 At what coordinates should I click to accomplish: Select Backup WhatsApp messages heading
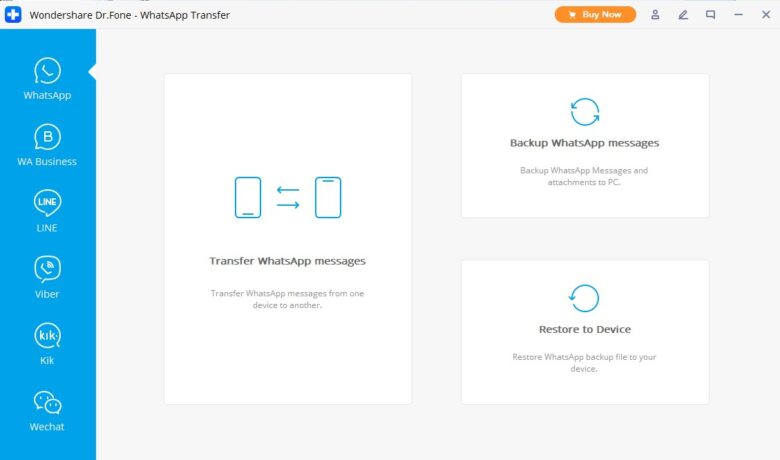[584, 143]
